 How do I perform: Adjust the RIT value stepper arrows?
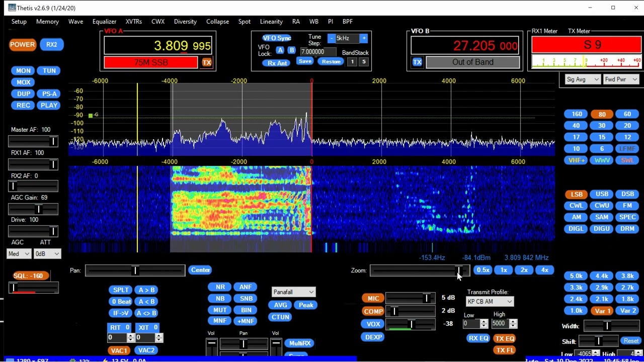pyautogui.click(x=131, y=338)
